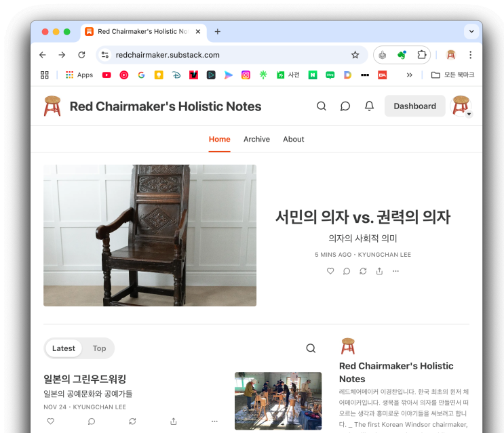Comment on the featured post
Viewport: 504px width, 433px height.
click(347, 271)
